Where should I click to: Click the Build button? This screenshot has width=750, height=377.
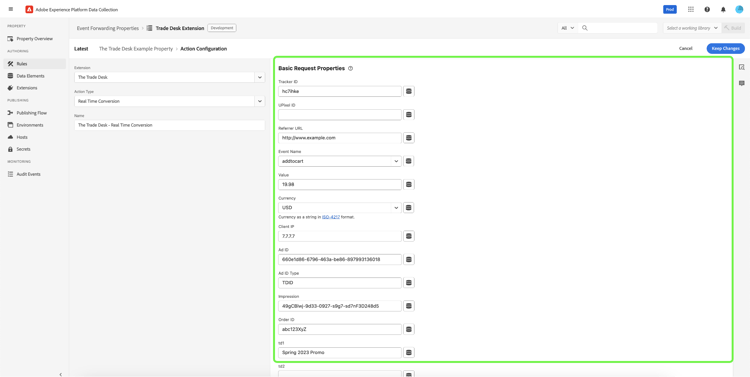(733, 28)
